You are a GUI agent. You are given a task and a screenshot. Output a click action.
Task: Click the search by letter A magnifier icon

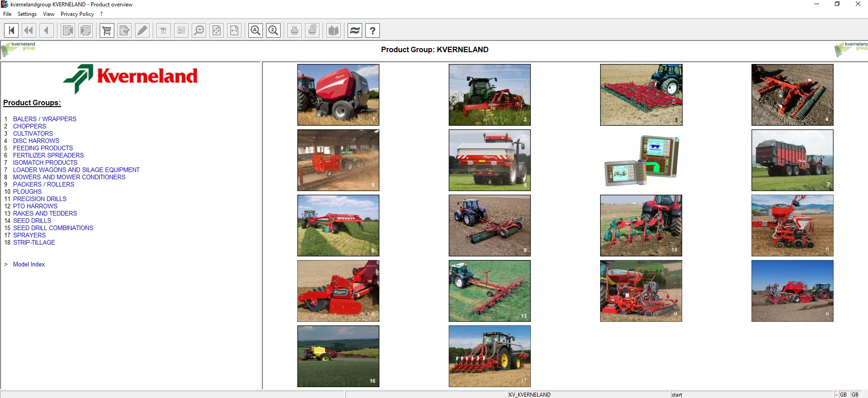click(x=256, y=30)
